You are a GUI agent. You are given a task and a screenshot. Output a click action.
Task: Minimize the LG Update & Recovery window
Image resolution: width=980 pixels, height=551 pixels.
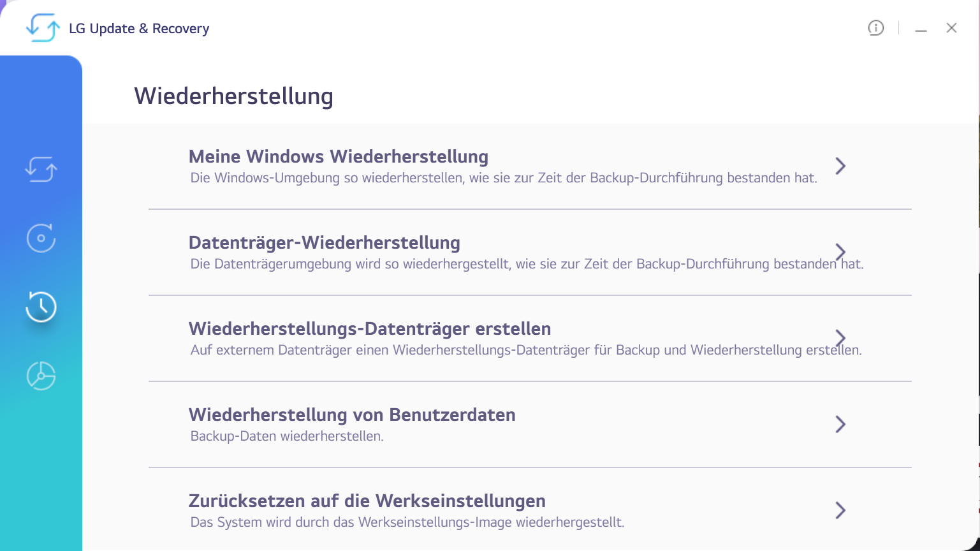[921, 28]
